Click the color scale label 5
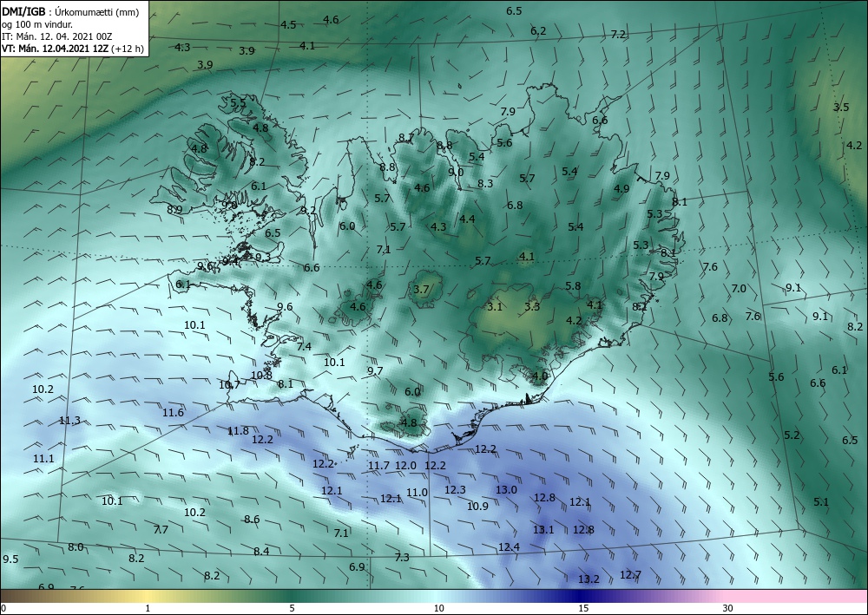 pos(292,608)
